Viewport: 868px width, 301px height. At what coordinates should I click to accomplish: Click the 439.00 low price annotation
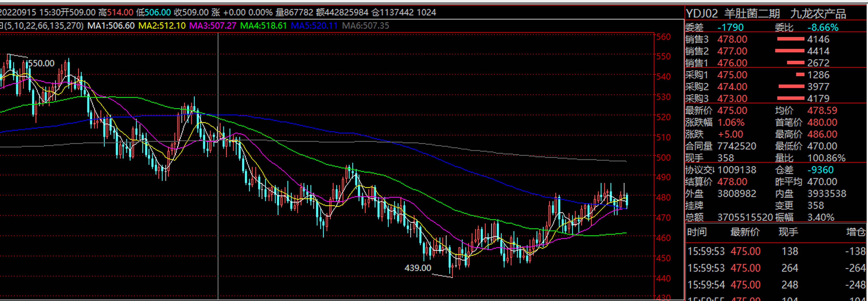point(418,268)
